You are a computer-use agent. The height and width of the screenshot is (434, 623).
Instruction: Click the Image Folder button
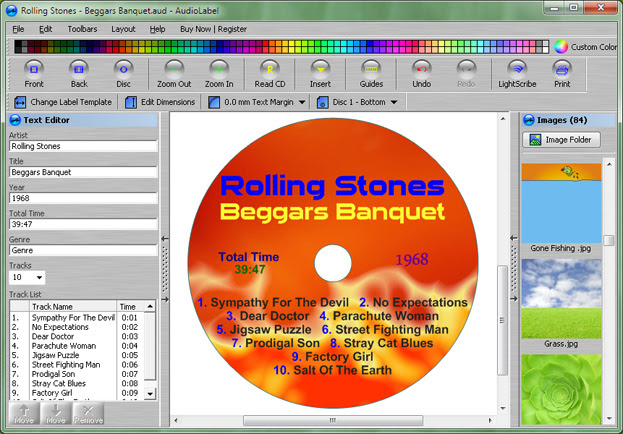point(561,140)
